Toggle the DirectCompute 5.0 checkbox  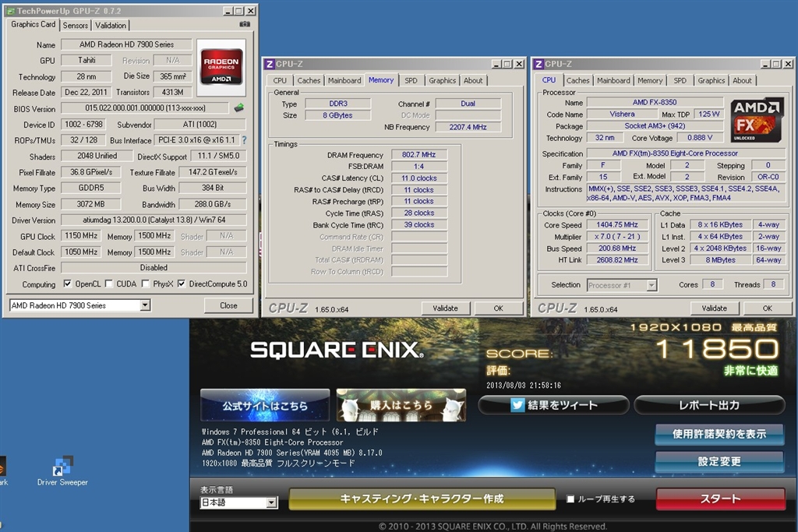(x=181, y=284)
